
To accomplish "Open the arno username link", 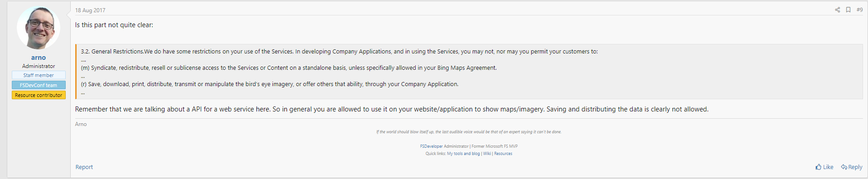I will click(39, 58).
